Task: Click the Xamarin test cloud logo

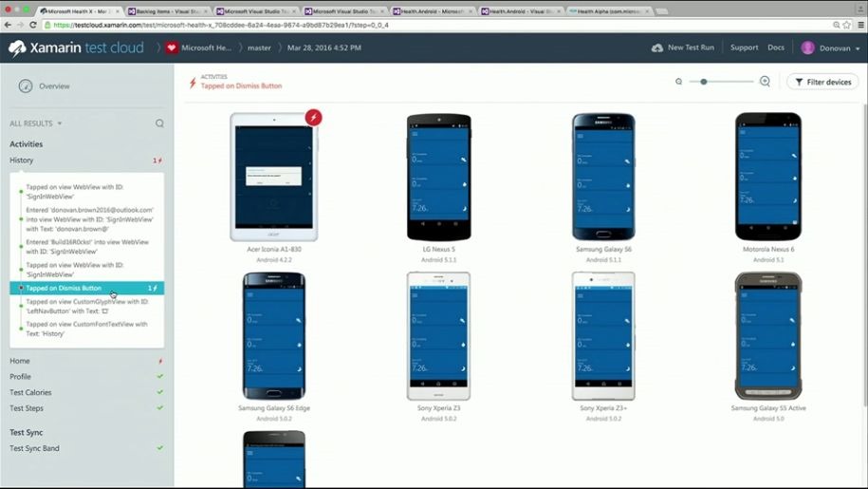Action: [x=76, y=48]
